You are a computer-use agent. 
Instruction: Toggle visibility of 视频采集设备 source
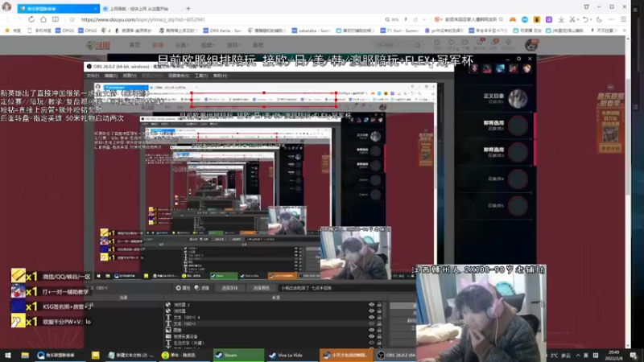pos(371,336)
